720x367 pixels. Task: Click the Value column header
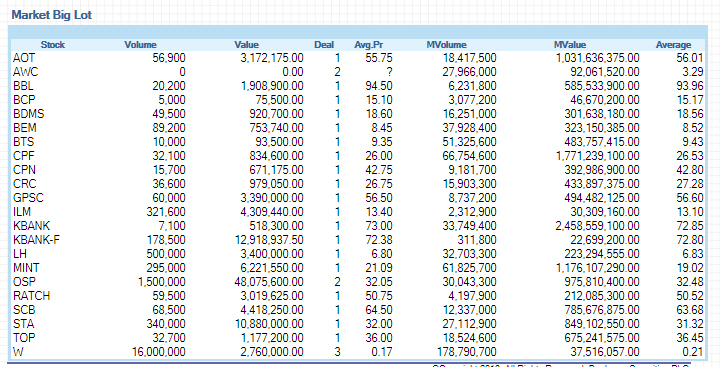247,45
